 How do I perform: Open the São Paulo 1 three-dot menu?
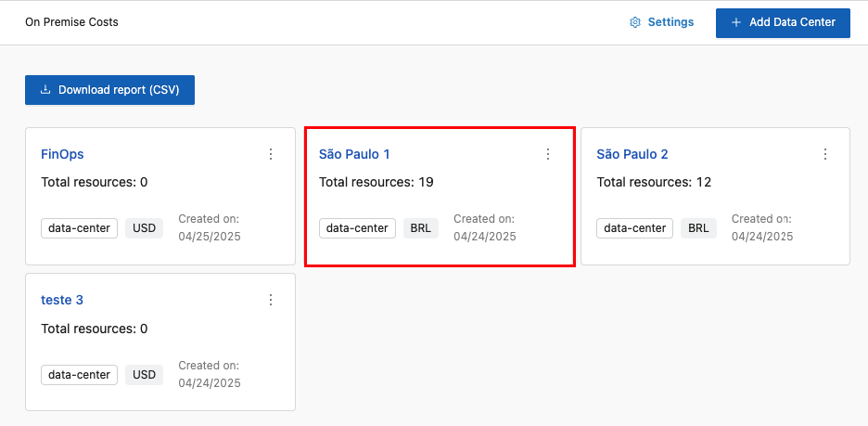(548, 154)
